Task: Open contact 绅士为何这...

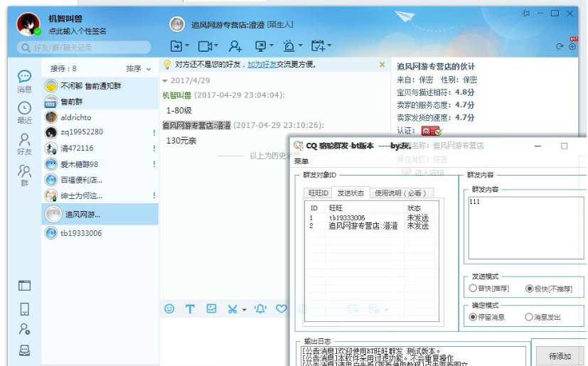Action: click(x=100, y=195)
